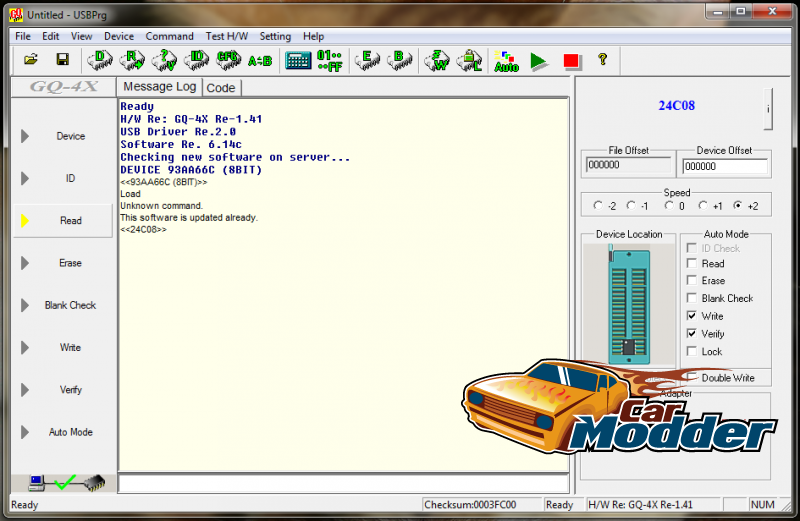
Task: Switch to the Code tab
Action: 221,88
